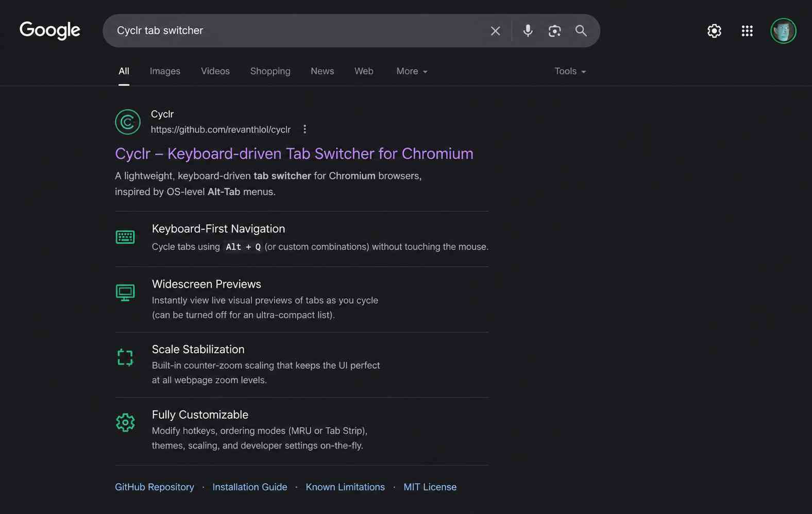The width and height of the screenshot is (812, 514).
Task: Click keyboard icon for Keyboard-First Navigation
Action: click(125, 237)
